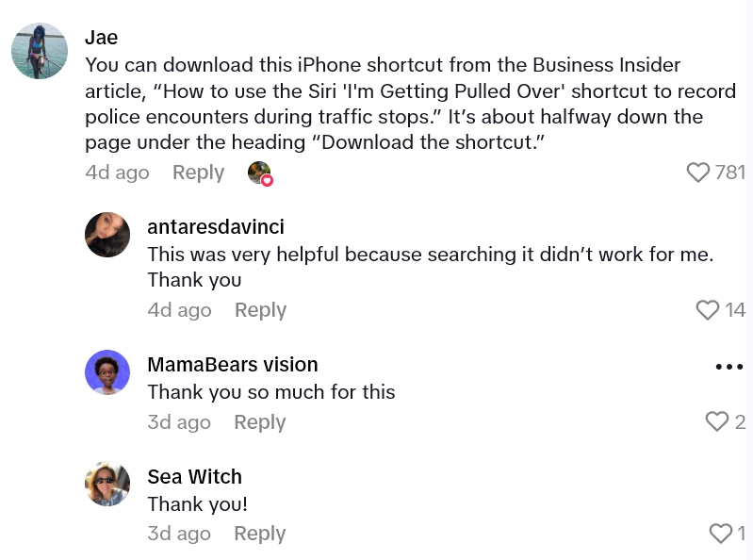This screenshot has height=560, width=753.
Task: Click the Sea Witch username
Action: (194, 477)
